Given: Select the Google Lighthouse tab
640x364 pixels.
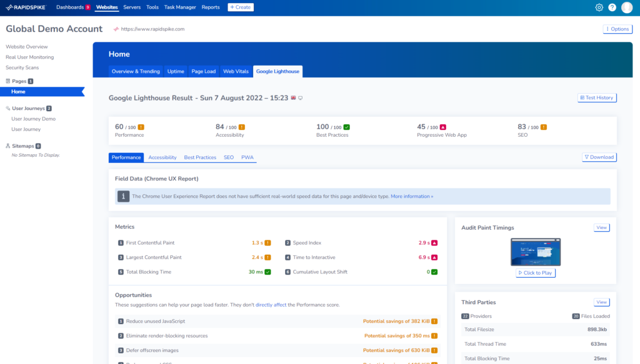Looking at the screenshot, I should pyautogui.click(x=277, y=71).
